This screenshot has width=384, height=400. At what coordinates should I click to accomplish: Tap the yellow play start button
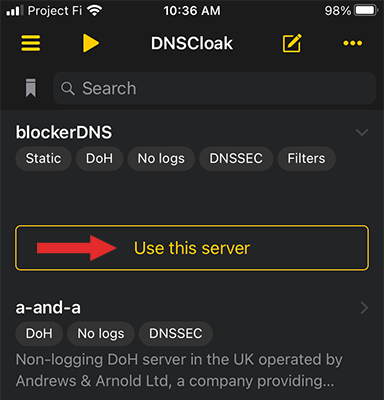tap(91, 43)
